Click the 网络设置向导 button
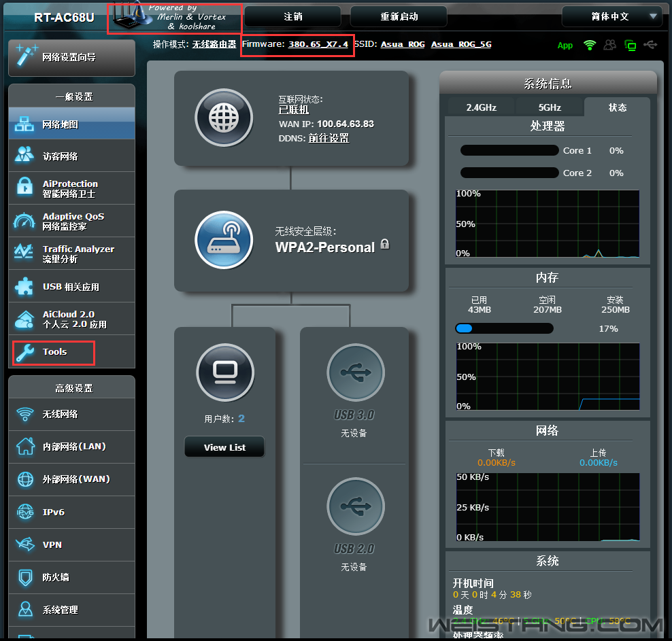Viewport: 672px width, 641px height. pyautogui.click(x=71, y=58)
